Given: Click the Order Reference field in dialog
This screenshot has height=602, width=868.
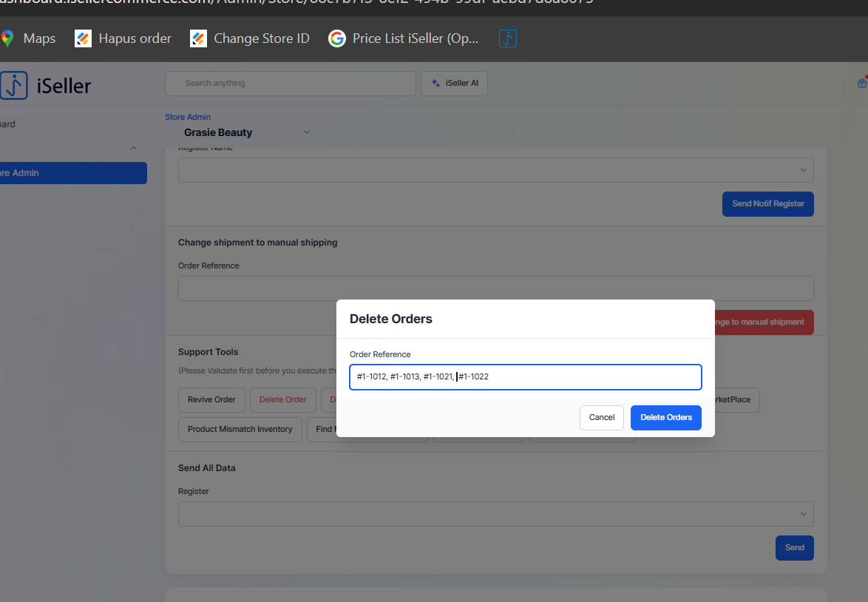Looking at the screenshot, I should point(525,377).
